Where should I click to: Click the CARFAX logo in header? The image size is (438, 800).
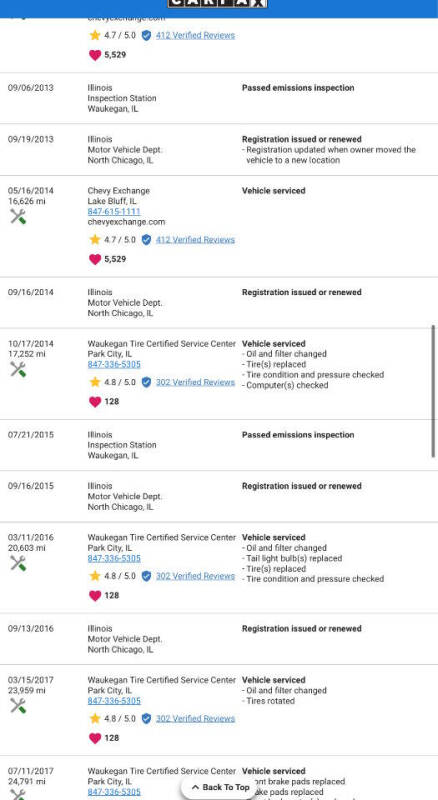pos(218,3)
